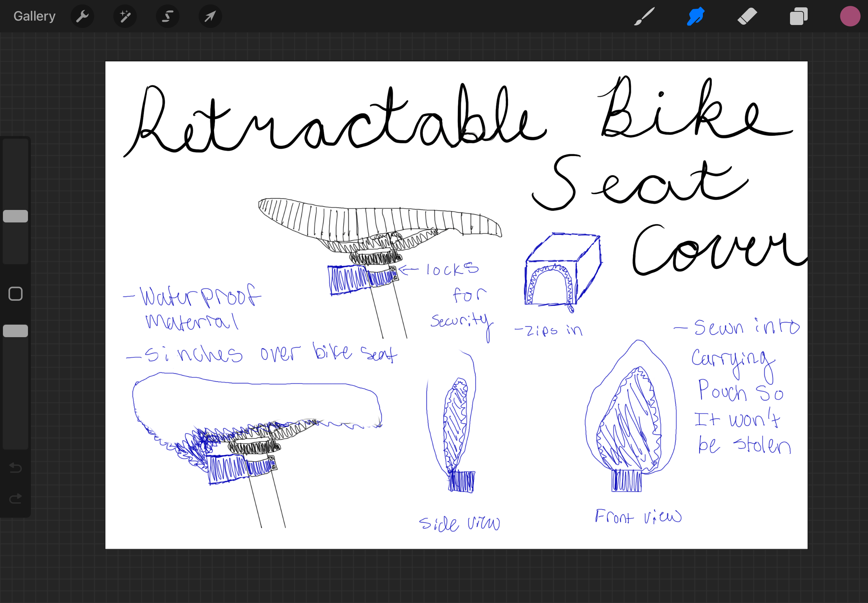Screen dimensions: 868x603
Task: Redo the last undone stroke
Action: (x=15, y=499)
